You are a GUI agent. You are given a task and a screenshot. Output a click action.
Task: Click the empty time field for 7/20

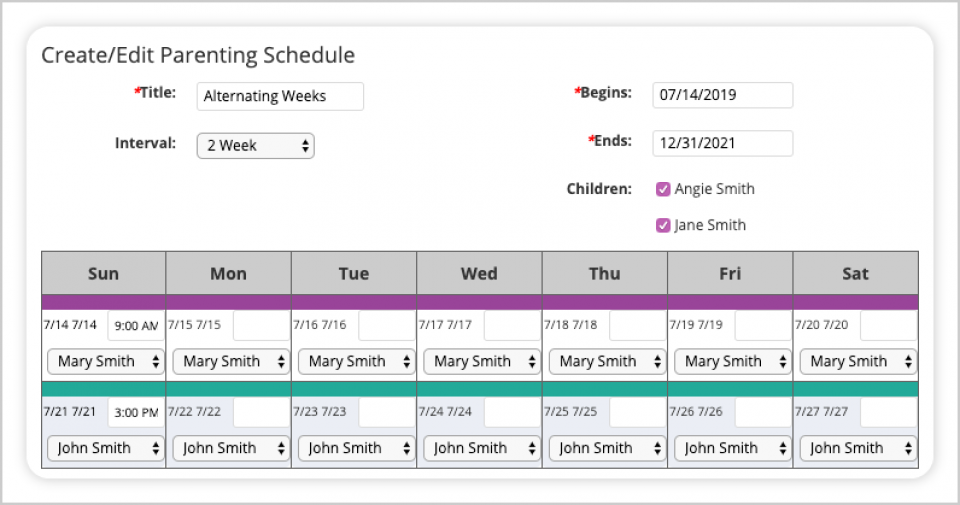(888, 326)
